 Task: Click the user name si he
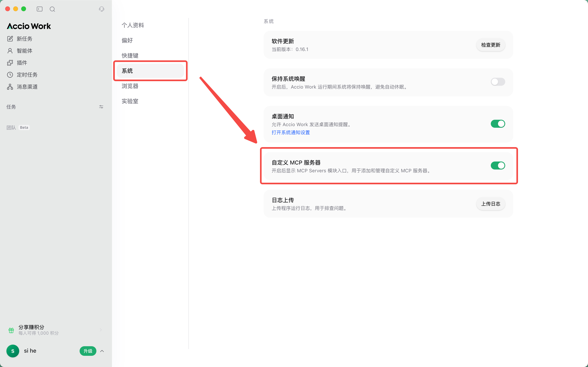click(x=30, y=351)
